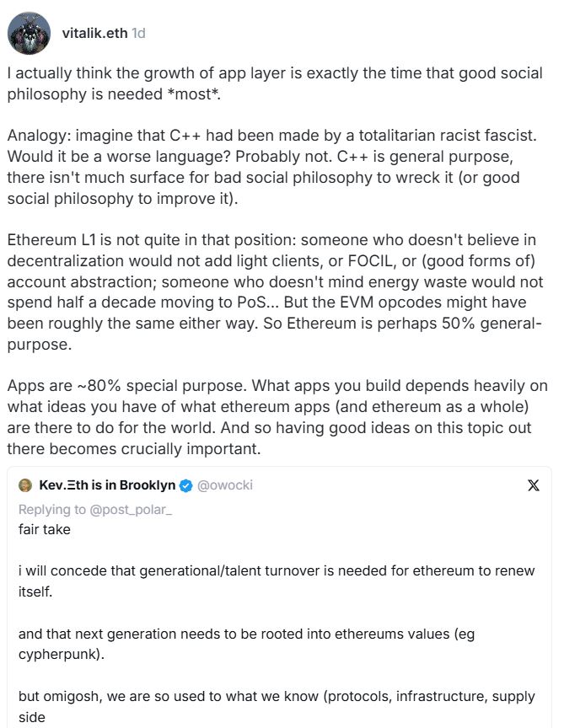Open vitalik.eth's profile avatar

29,34
